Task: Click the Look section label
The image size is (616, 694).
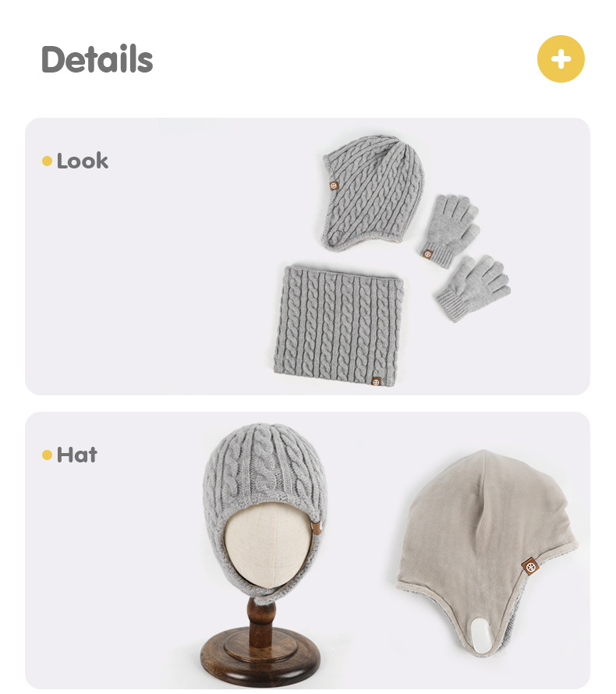Action: pyautogui.click(x=83, y=161)
